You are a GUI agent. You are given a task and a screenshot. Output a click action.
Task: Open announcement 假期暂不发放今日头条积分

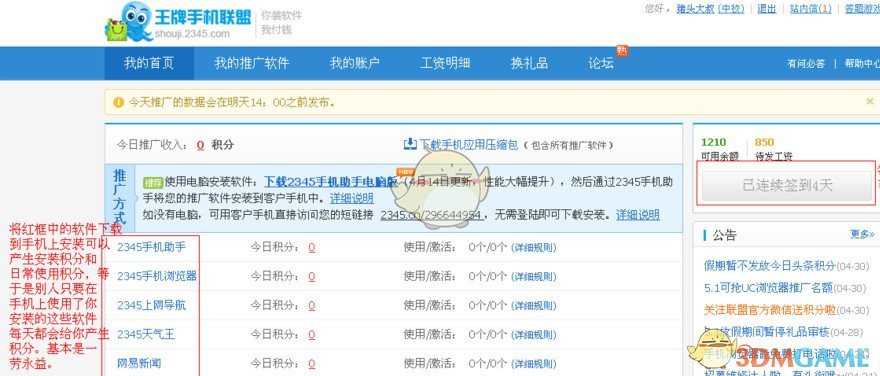pos(769,265)
